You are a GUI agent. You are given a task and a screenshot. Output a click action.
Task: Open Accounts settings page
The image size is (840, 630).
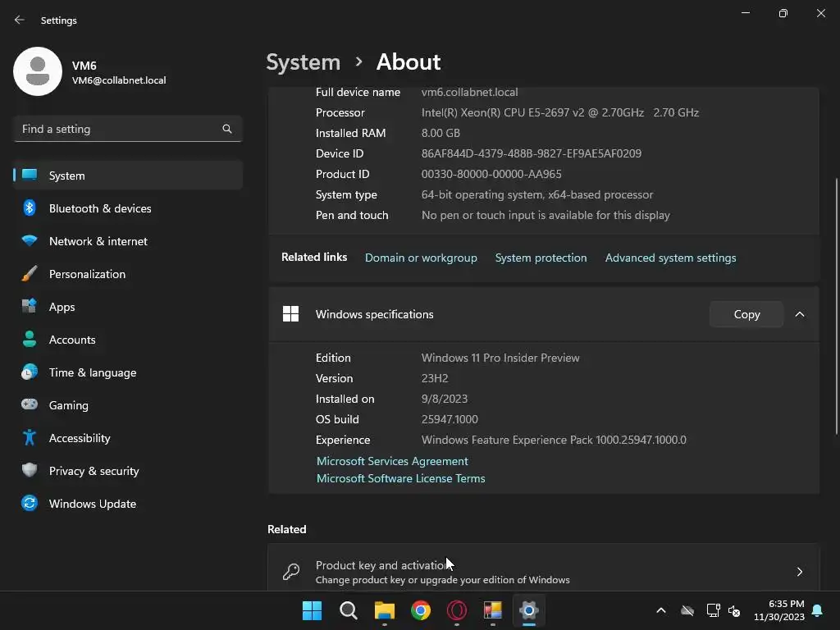point(127,340)
